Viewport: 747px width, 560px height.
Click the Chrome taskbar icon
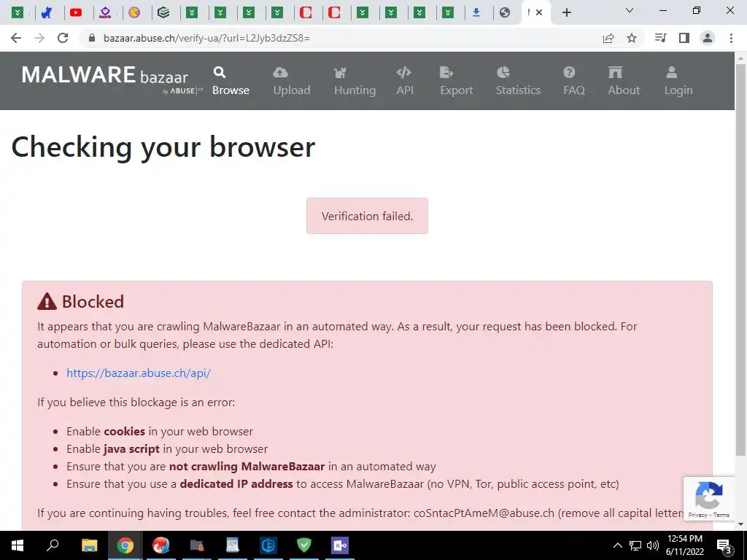pyautogui.click(x=125, y=545)
